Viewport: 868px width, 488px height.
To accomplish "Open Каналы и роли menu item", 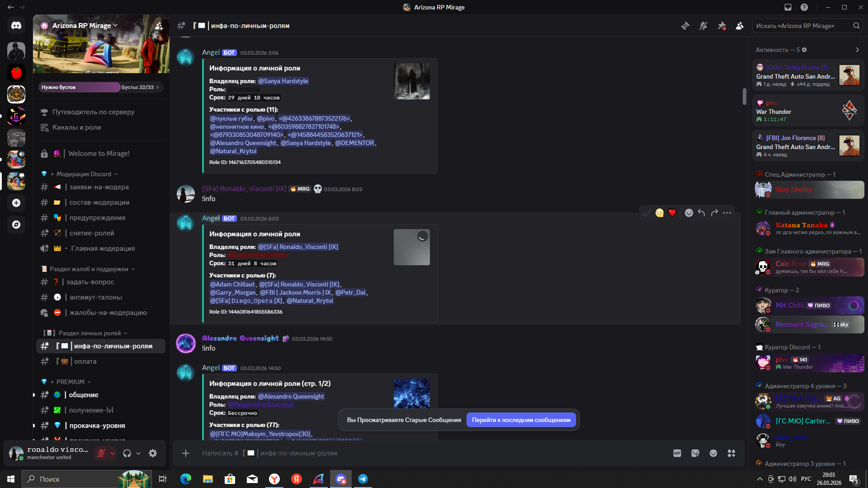I will 76,127.
